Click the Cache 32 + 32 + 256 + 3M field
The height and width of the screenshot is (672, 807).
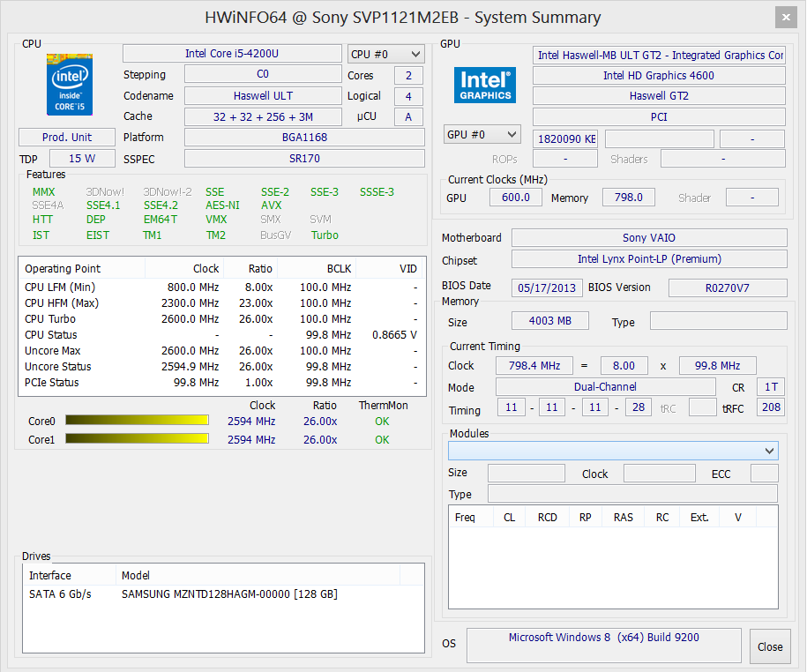point(263,116)
